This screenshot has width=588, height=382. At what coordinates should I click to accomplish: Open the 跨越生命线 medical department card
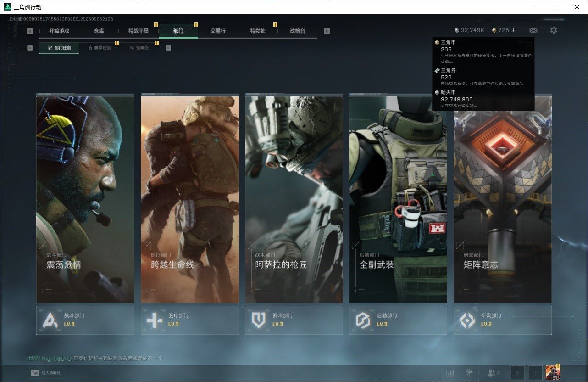pyautogui.click(x=190, y=199)
